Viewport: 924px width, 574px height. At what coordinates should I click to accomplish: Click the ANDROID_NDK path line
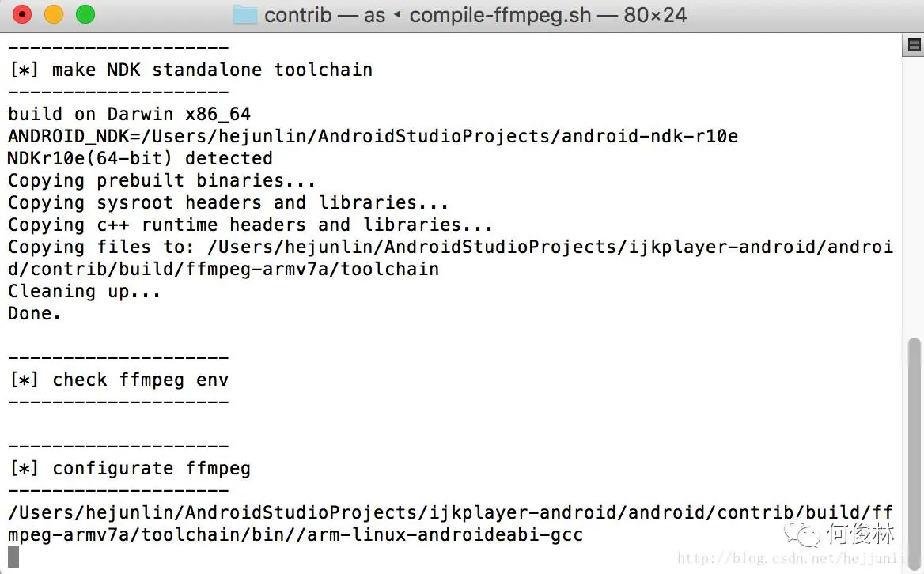373,137
